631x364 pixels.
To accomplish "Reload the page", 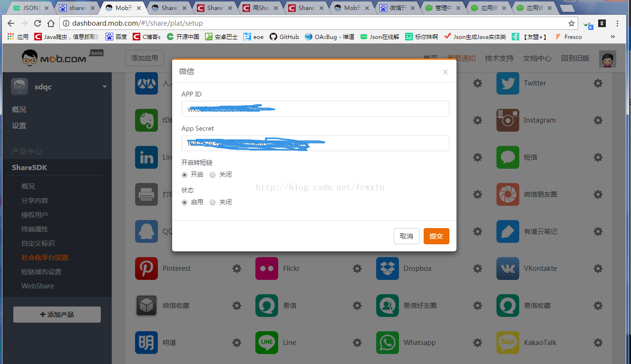I will 38,23.
